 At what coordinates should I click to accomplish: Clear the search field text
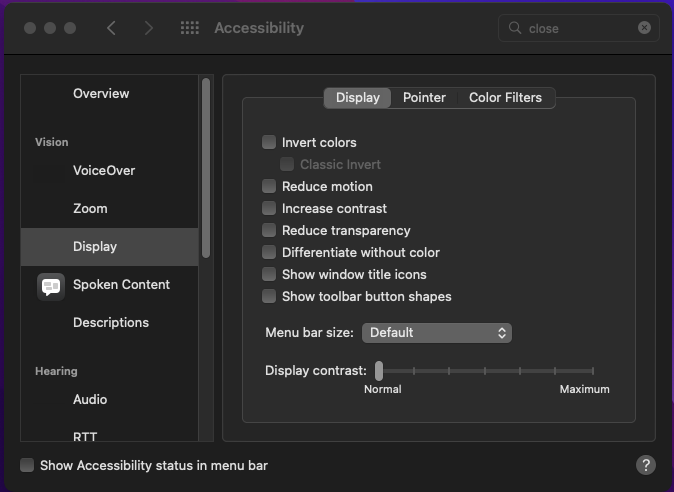click(644, 29)
